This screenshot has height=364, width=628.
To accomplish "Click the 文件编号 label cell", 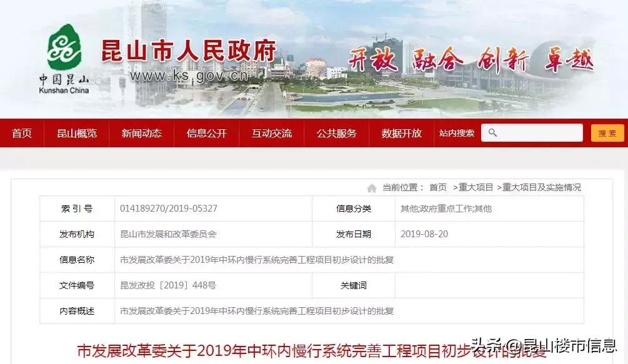I will [77, 285].
